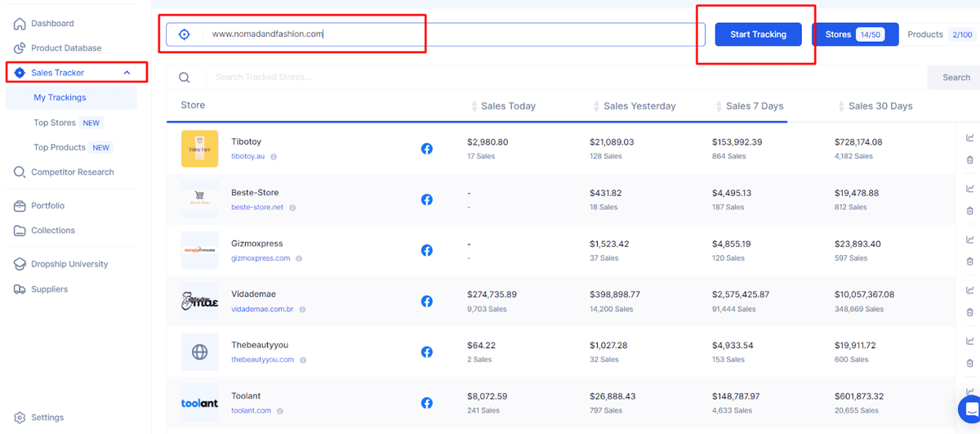This screenshot has height=434, width=980.
Task: Switch to the Products tab
Action: click(941, 34)
